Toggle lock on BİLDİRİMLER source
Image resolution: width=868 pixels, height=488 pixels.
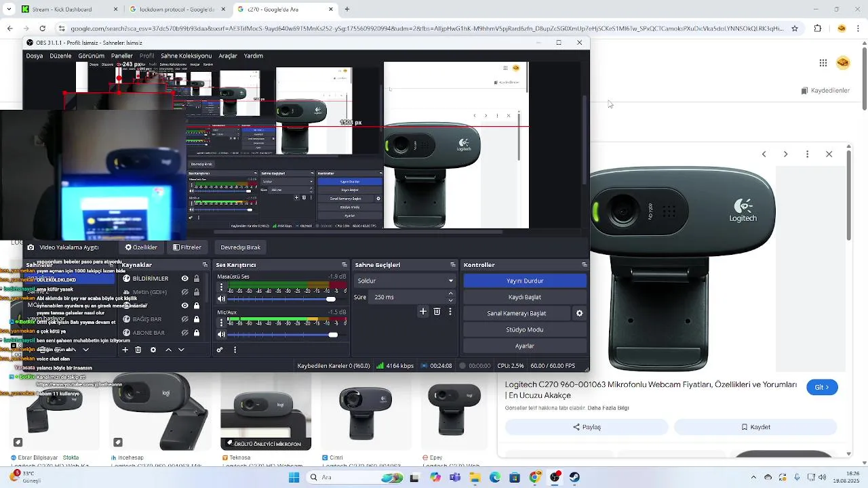click(x=197, y=279)
